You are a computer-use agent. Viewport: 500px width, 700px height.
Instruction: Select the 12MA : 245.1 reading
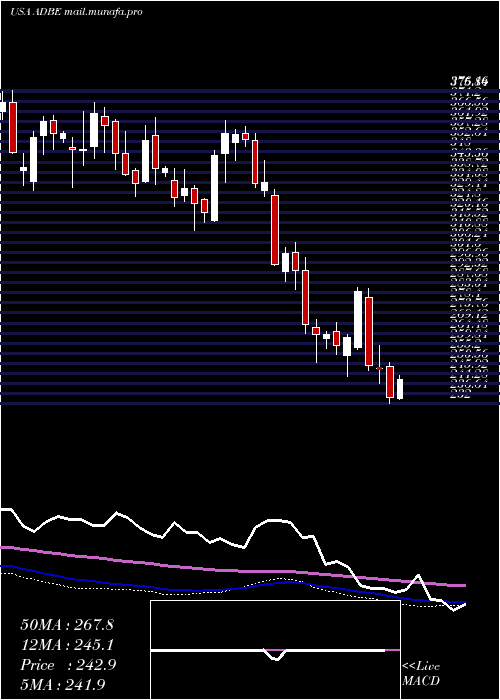point(67,645)
